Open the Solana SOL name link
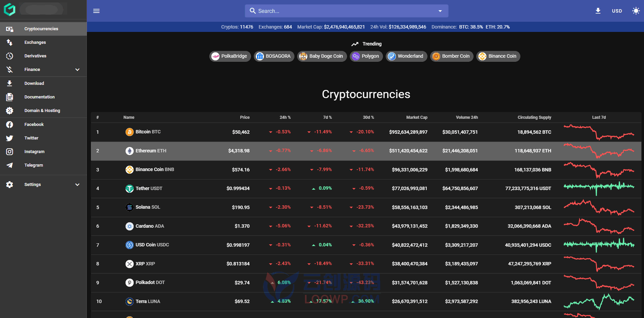 [148, 207]
